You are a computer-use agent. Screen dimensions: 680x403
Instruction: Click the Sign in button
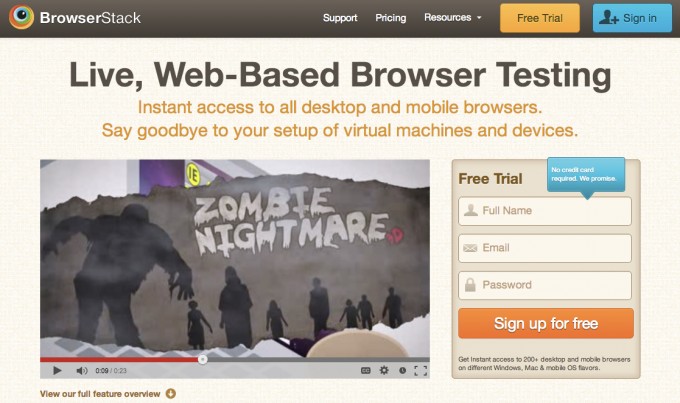(632, 18)
